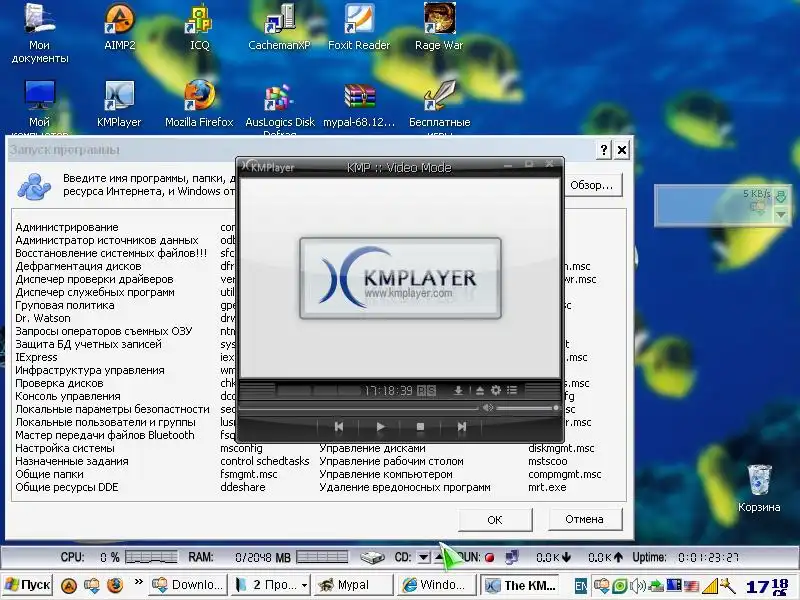Click Отмена button in Run dialog
Viewport: 800px width, 600px height.
pos(585,519)
